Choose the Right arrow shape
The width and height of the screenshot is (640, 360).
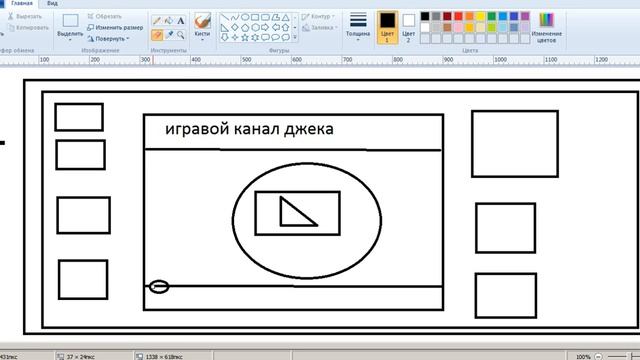coord(265,27)
